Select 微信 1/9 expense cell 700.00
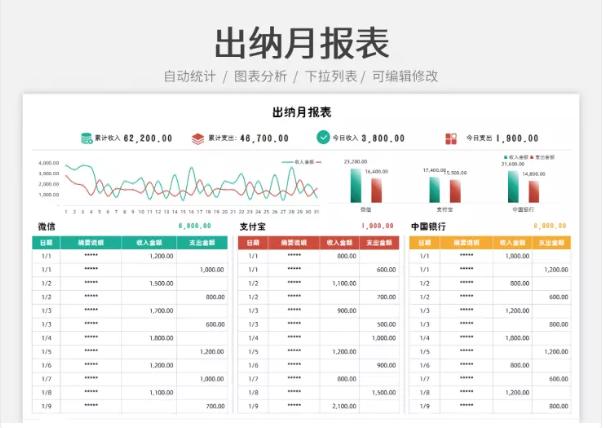The width and height of the screenshot is (603, 428). point(202,406)
